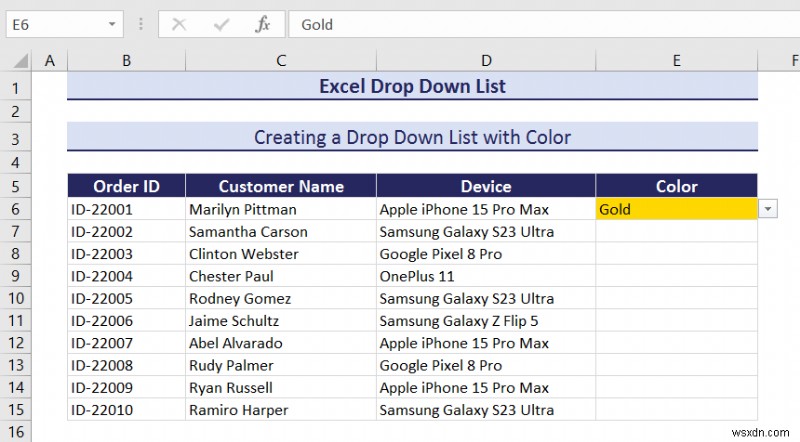Select the yellow Gold cell

tap(677, 209)
